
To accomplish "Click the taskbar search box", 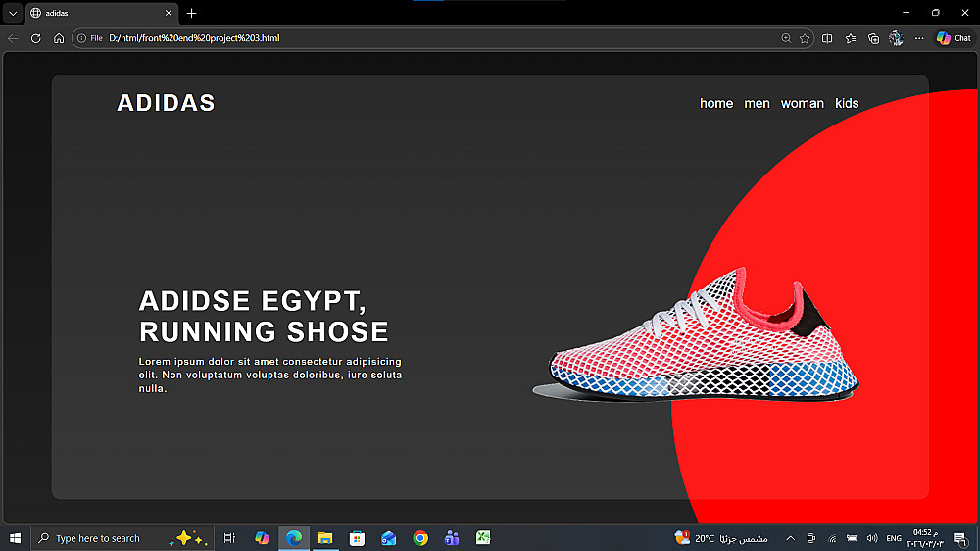I will coord(122,538).
